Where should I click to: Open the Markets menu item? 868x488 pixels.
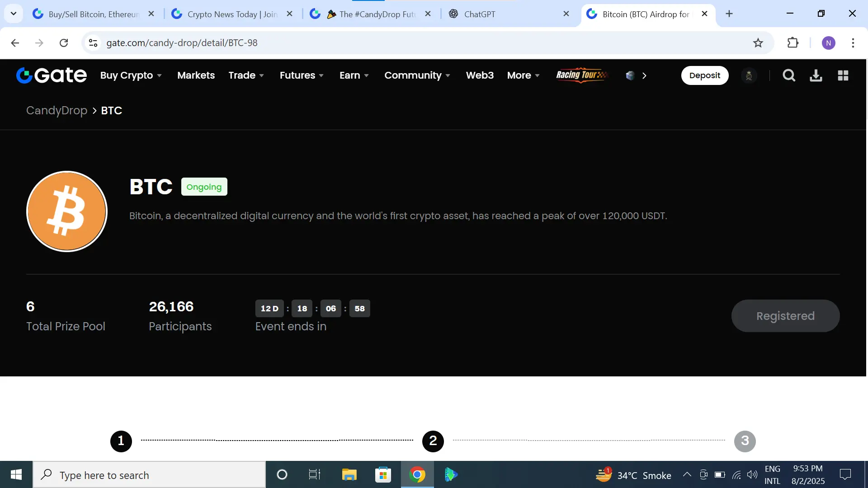tap(196, 75)
